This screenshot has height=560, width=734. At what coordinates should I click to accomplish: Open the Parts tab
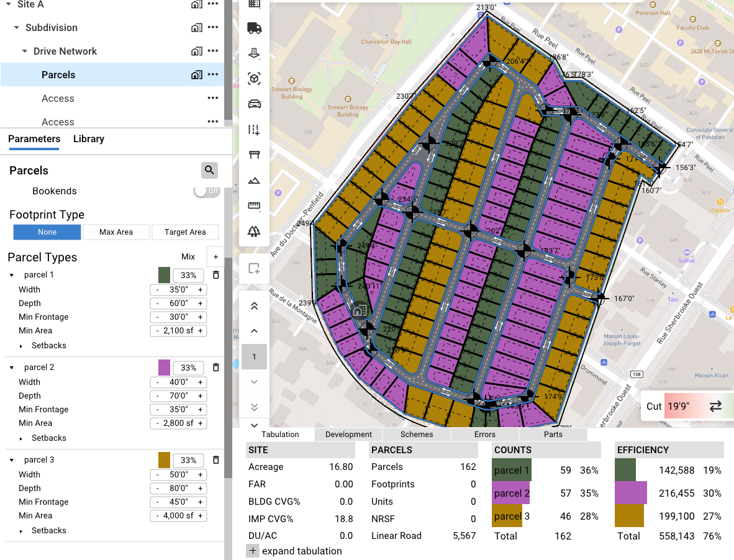point(553,434)
